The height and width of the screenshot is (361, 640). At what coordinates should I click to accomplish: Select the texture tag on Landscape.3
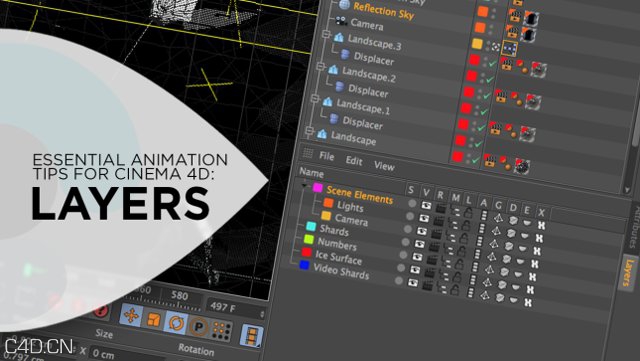539,70
